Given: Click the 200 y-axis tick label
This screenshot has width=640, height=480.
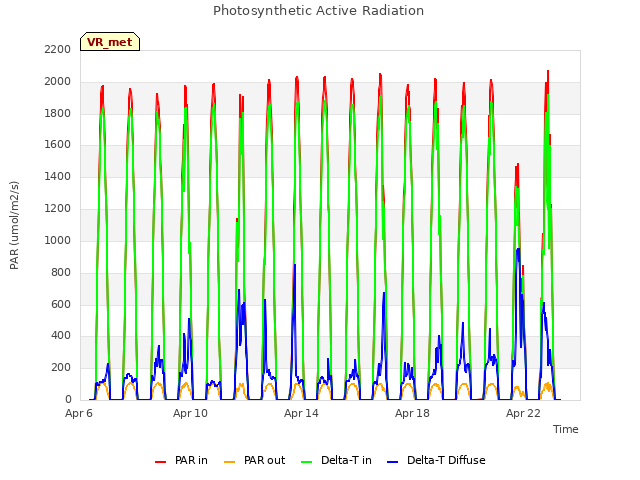Looking at the screenshot, I should (x=61, y=367).
